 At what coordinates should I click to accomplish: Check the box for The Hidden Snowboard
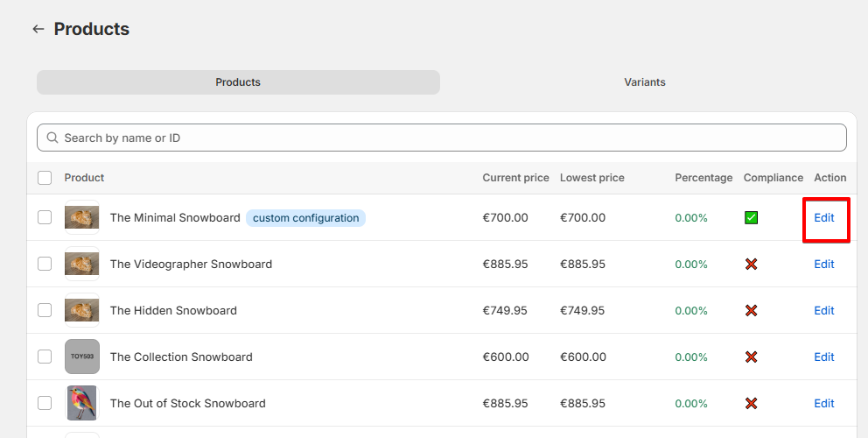[45, 310]
